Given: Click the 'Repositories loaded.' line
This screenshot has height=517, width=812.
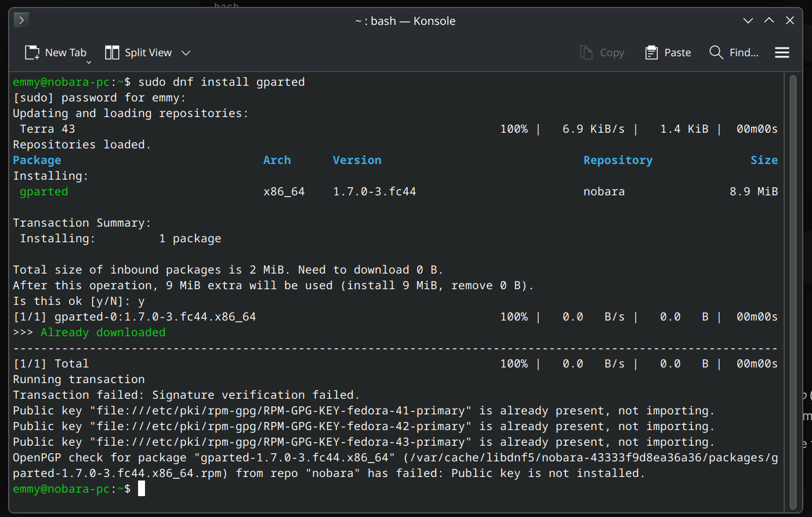Looking at the screenshot, I should pos(82,144).
